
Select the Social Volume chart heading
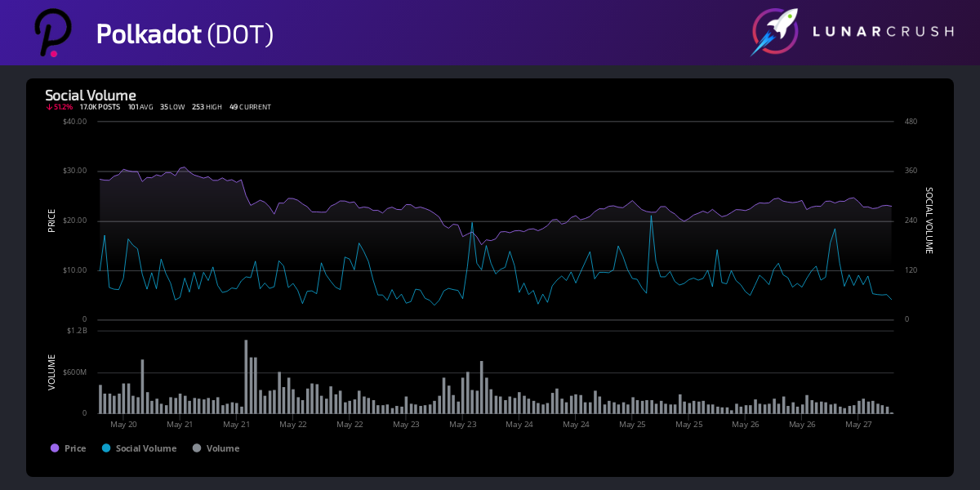coord(90,96)
